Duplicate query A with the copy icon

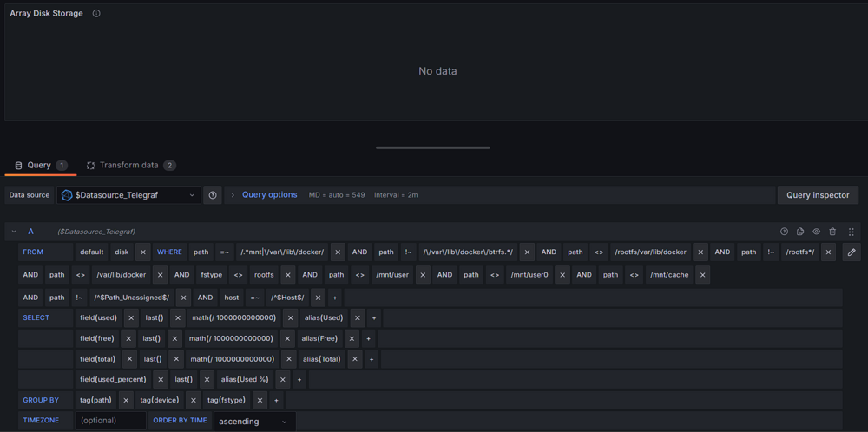point(800,232)
